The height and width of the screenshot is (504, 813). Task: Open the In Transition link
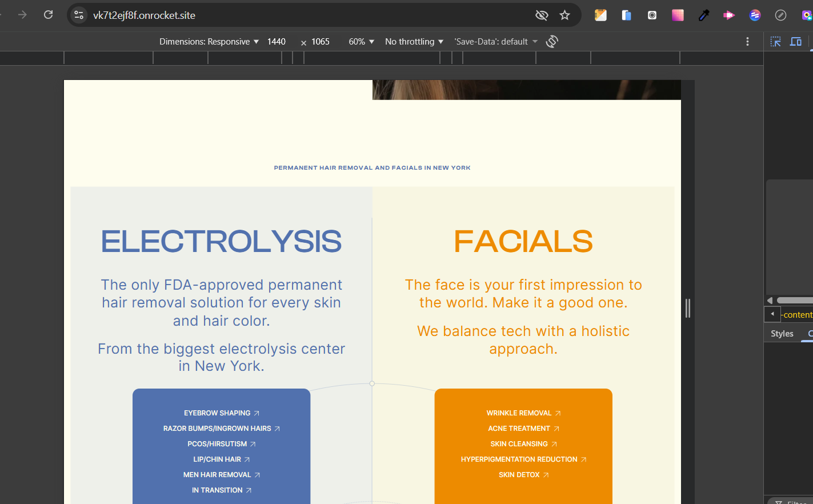tap(222, 490)
